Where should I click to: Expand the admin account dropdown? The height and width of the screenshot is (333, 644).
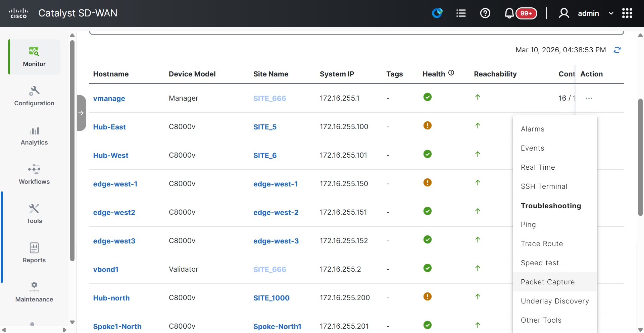click(x=611, y=13)
